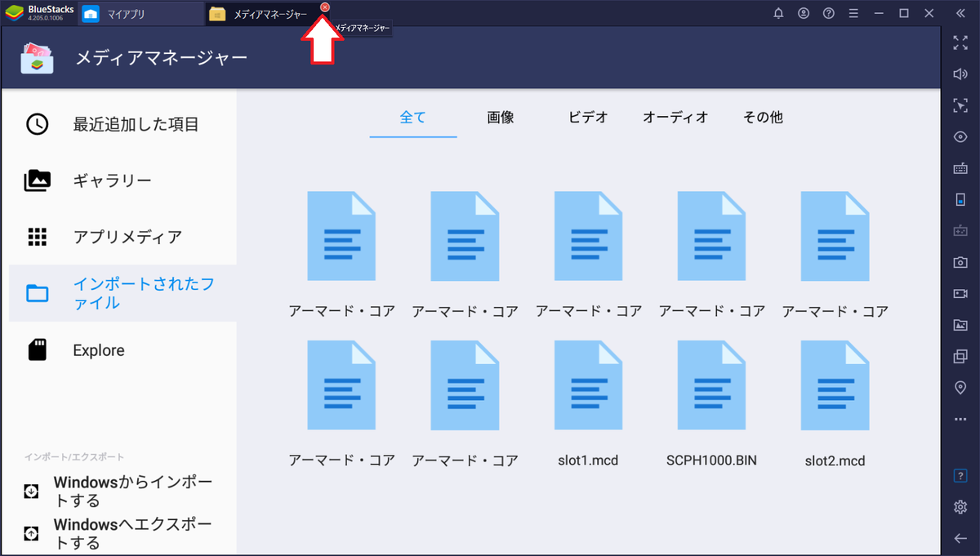Switch to the オーディオ filter tab
980x556 pixels.
coord(675,117)
